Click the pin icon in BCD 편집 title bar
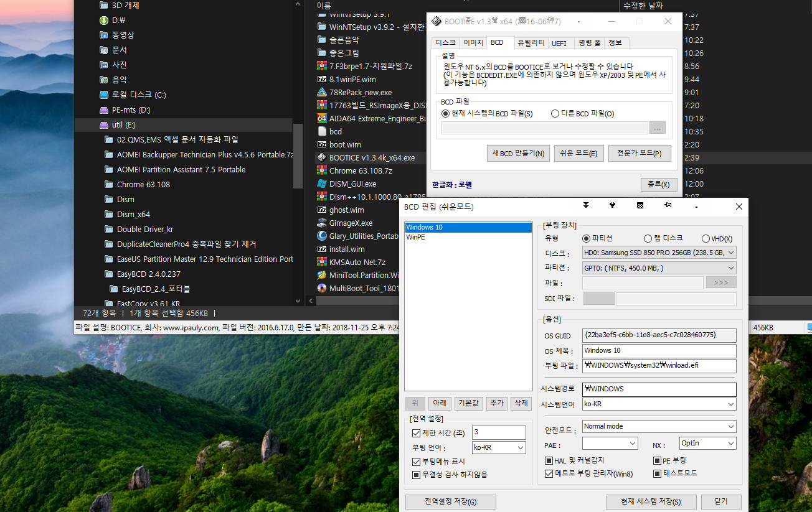The image size is (812, 512). [x=668, y=205]
